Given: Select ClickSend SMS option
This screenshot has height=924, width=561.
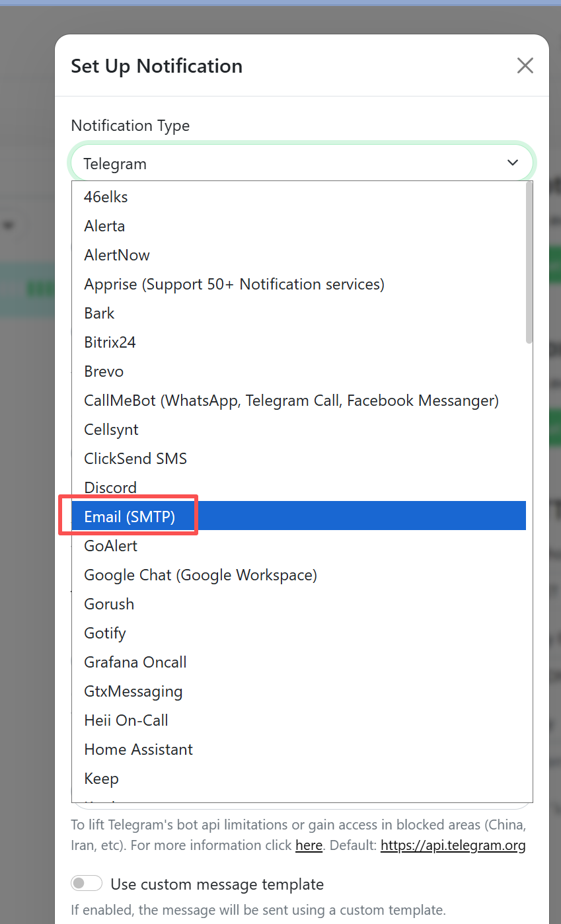Looking at the screenshot, I should (135, 458).
